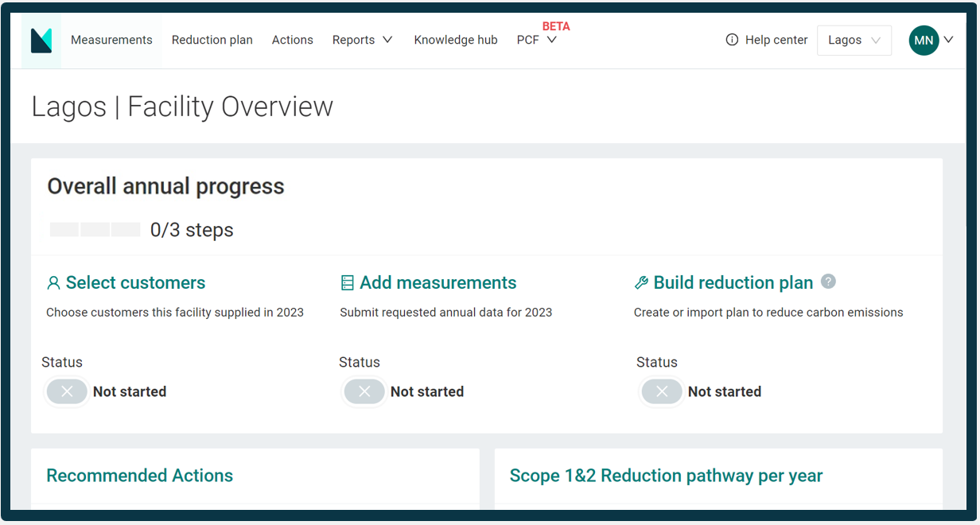The height and width of the screenshot is (525, 980).
Task: Click the list icon beside Add measurements
Action: (x=347, y=283)
